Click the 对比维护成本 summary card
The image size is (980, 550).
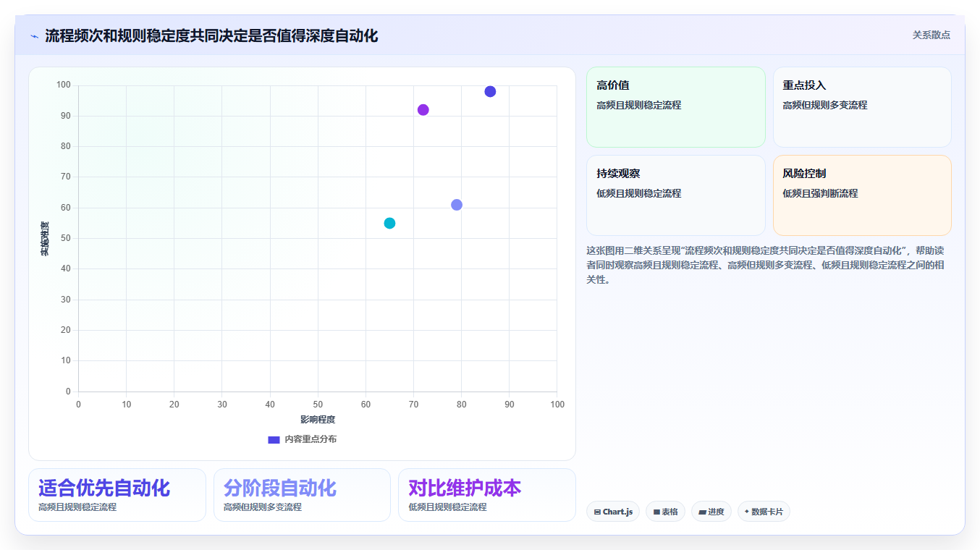coord(487,495)
